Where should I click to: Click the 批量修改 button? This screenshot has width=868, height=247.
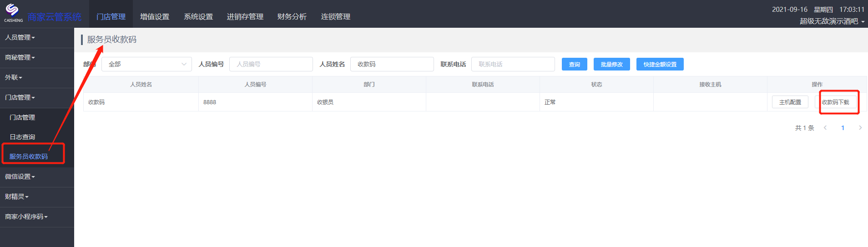tap(612, 64)
